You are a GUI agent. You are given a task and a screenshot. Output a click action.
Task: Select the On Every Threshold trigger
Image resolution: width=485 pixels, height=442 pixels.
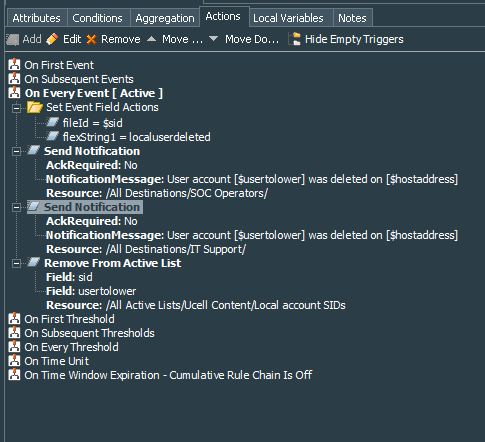pyautogui.click(x=71, y=347)
